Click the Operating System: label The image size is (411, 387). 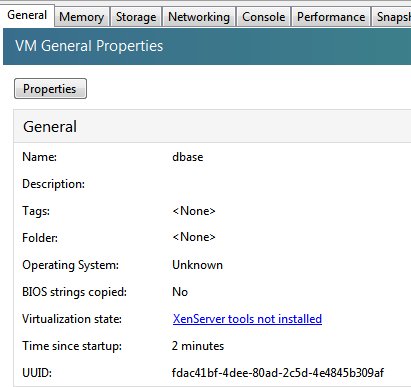point(70,265)
